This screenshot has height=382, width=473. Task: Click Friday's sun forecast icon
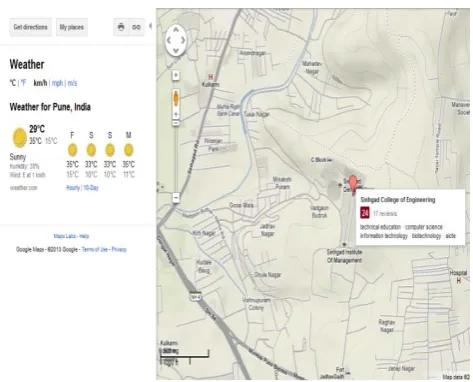[72, 150]
